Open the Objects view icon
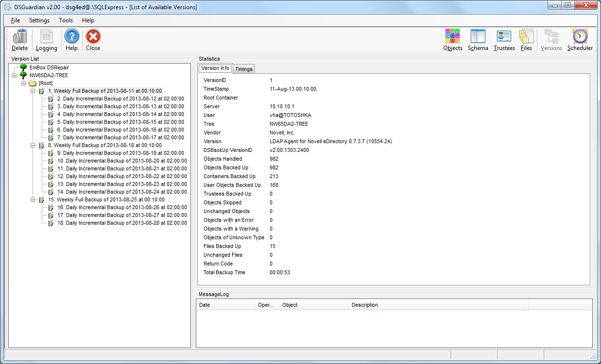This screenshot has height=364, width=601. (453, 36)
